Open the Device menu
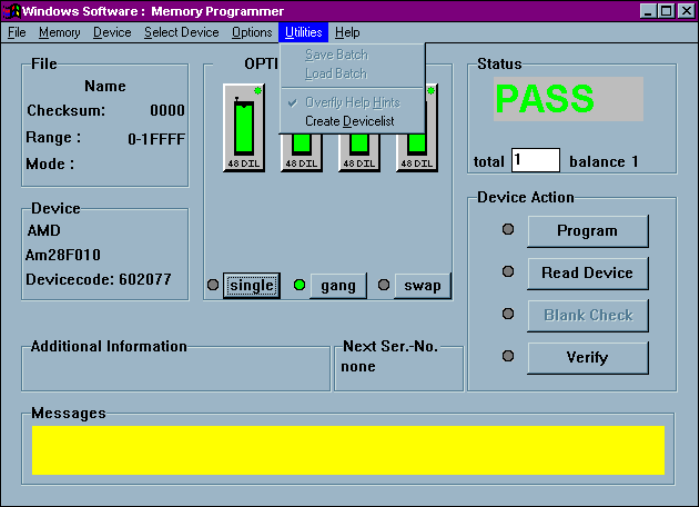This screenshot has height=507, width=699. coord(112,33)
